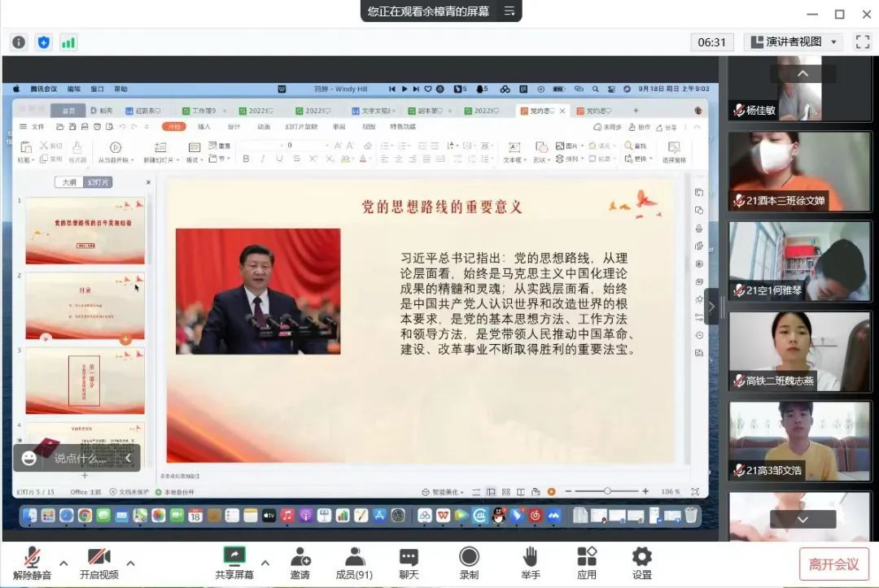Expand audio options arrow beside 解除静音
Screen dimensions: 879x588
64,563
